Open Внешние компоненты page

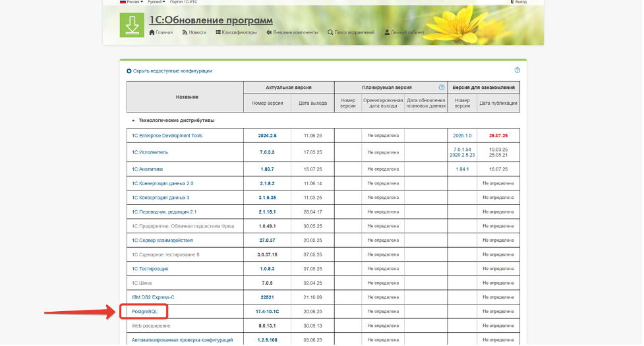pos(292,32)
